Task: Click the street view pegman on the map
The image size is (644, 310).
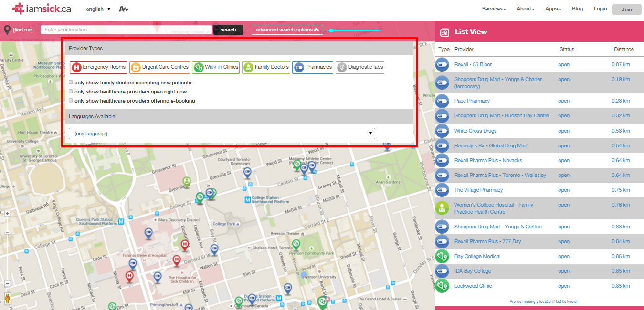Action: click(x=8, y=299)
